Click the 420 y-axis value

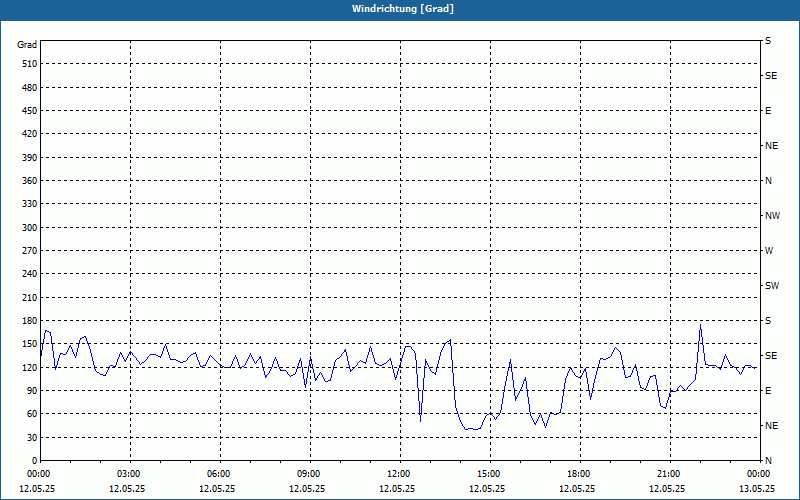30,134
